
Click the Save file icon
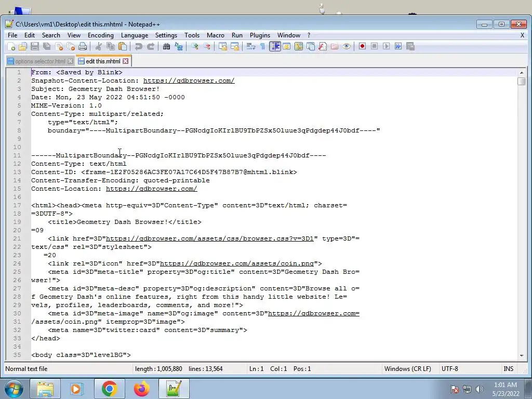(x=35, y=46)
